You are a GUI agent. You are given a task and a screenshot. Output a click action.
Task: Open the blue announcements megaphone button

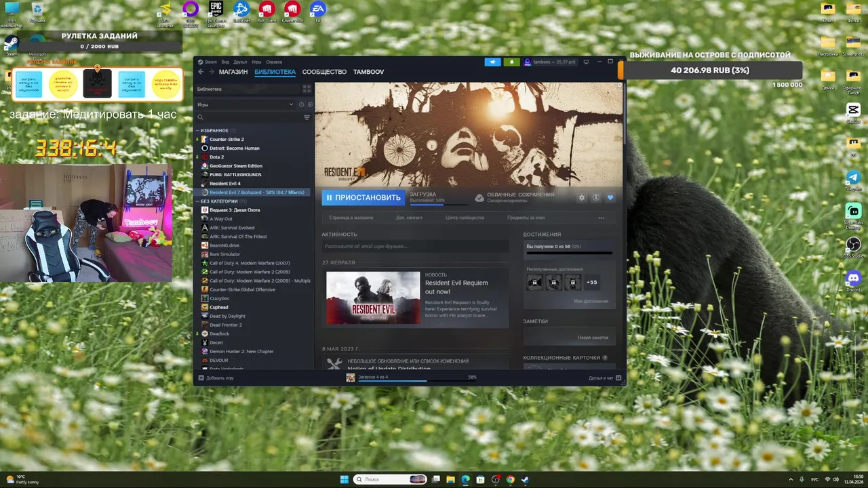click(493, 62)
